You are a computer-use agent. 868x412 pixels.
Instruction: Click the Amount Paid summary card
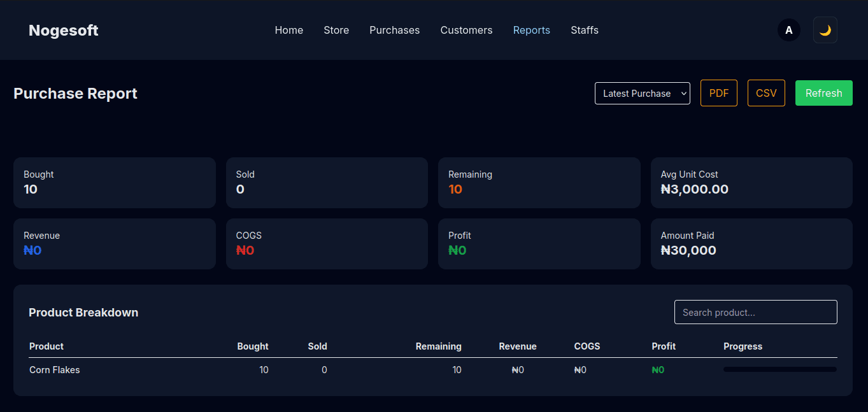point(751,243)
